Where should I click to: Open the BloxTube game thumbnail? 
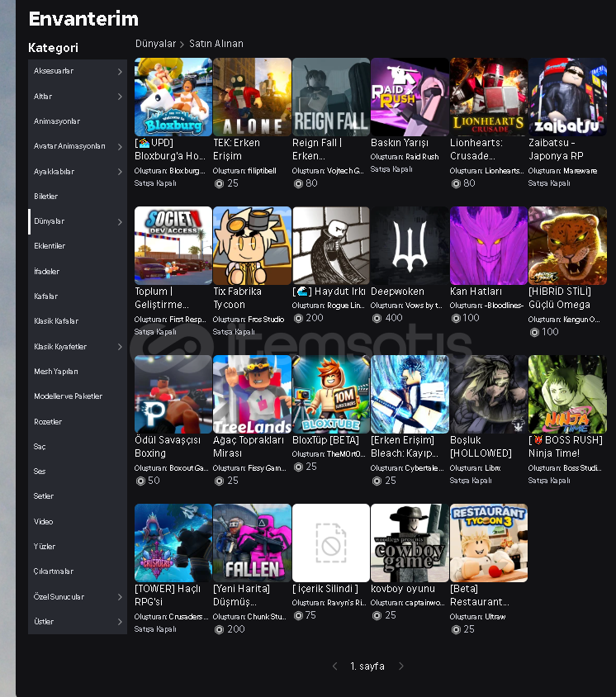tap(330, 394)
